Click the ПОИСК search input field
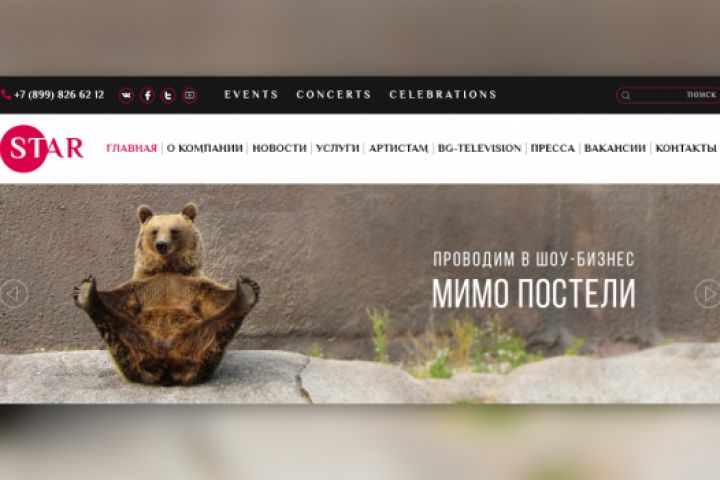Screen dimensions: 720x480 [668, 95]
